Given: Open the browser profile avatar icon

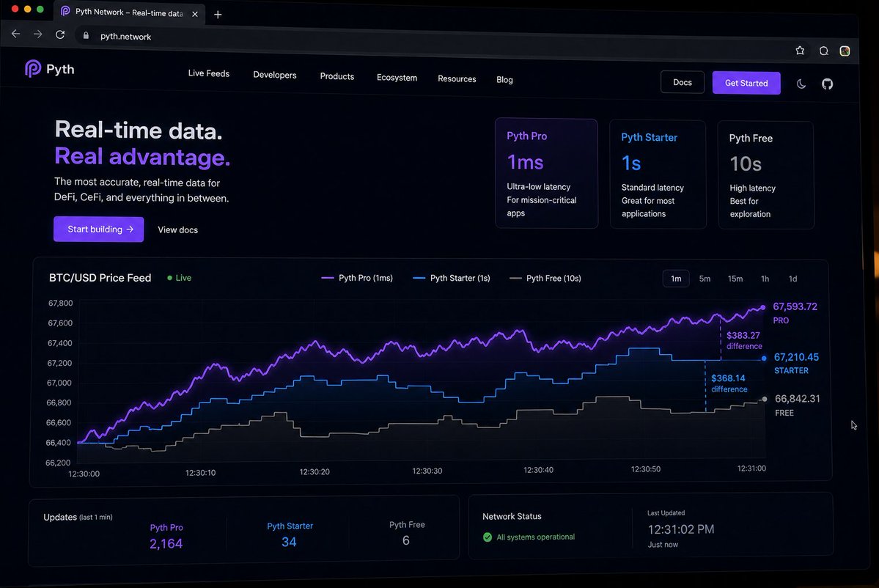Looking at the screenshot, I should point(845,51).
